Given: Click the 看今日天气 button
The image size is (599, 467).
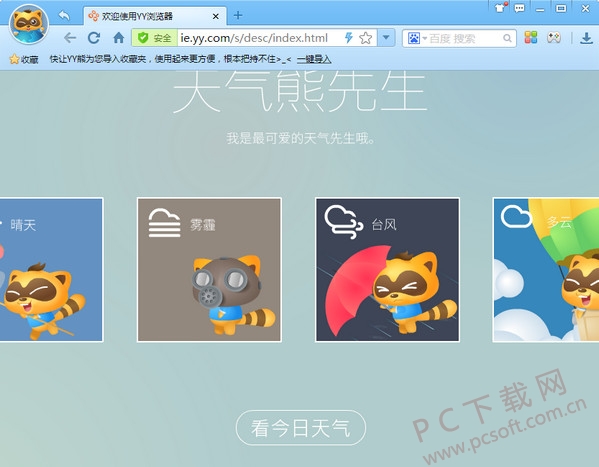Looking at the screenshot, I should pos(301,428).
